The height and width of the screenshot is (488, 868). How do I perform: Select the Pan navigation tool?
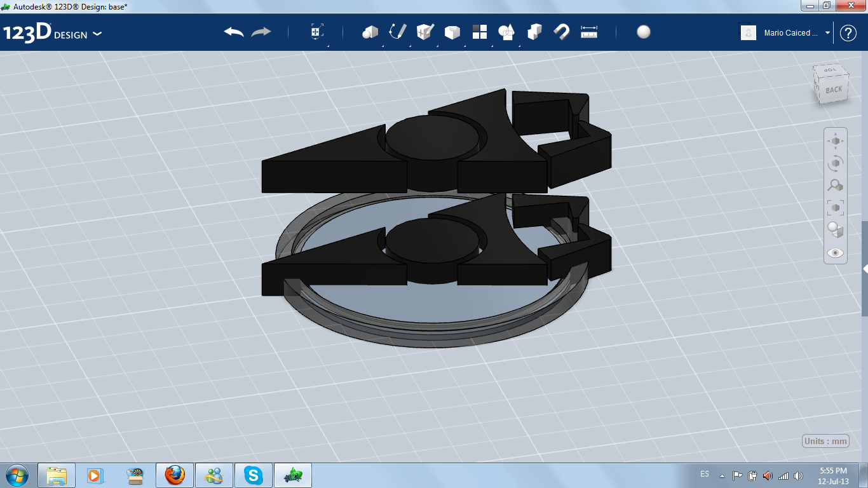coord(836,140)
